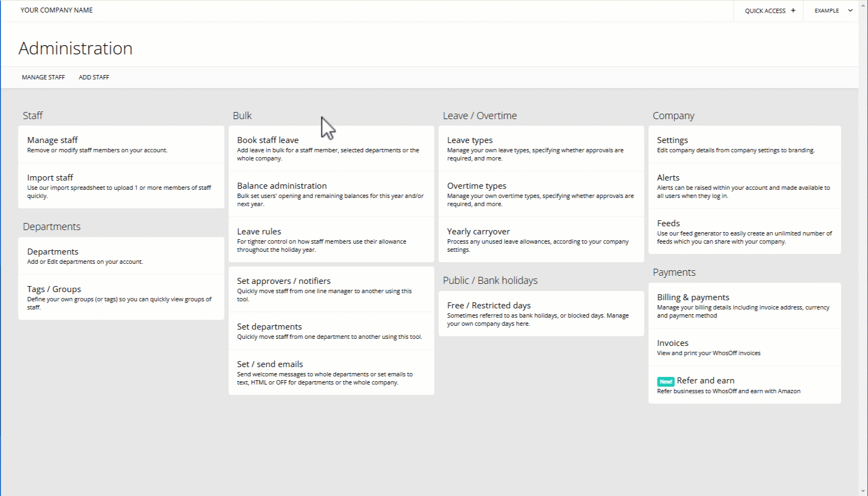
Task: Open Feeds option
Action: pyautogui.click(x=745, y=231)
